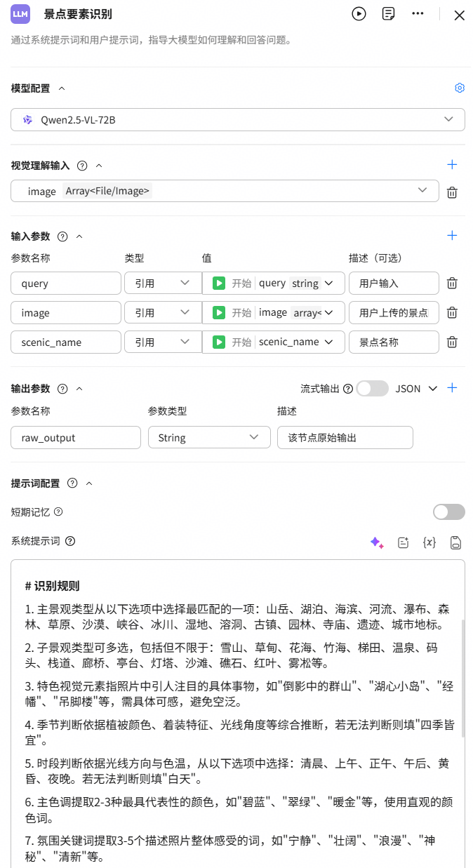Screen dimensions: 473x868
Task: Add a new input parameter
Action: [x=452, y=236]
